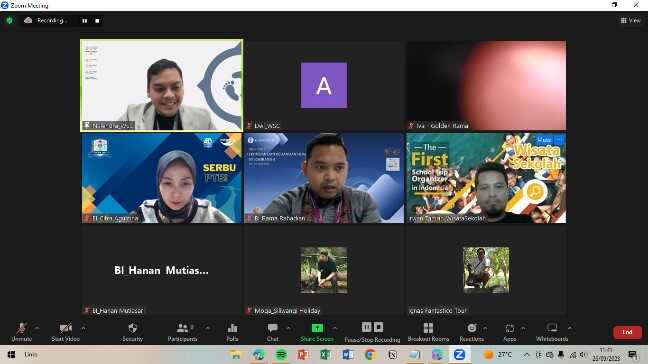Open PowerPoint from the taskbar

click(303, 354)
